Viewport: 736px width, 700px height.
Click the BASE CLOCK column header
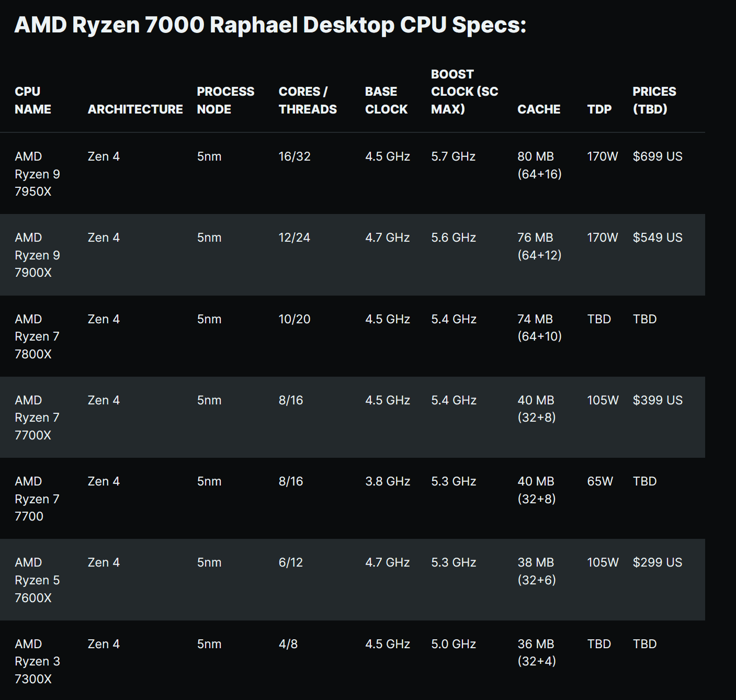386,100
